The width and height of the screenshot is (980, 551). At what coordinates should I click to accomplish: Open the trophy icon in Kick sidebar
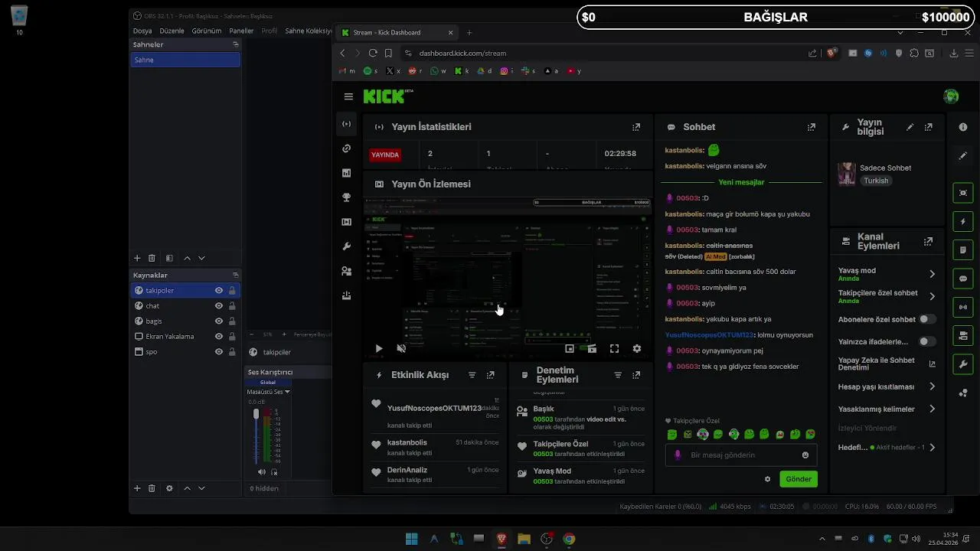347,197
